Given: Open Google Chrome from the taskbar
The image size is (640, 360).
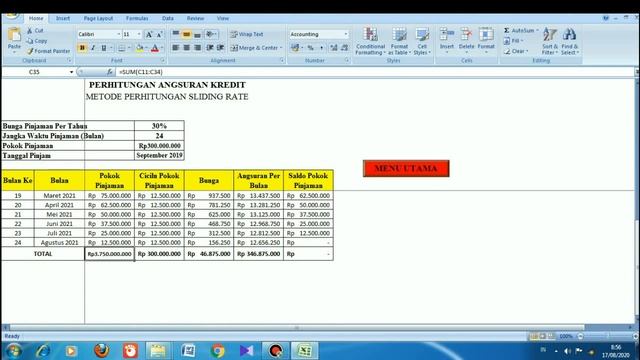Looking at the screenshot, I should [x=218, y=351].
